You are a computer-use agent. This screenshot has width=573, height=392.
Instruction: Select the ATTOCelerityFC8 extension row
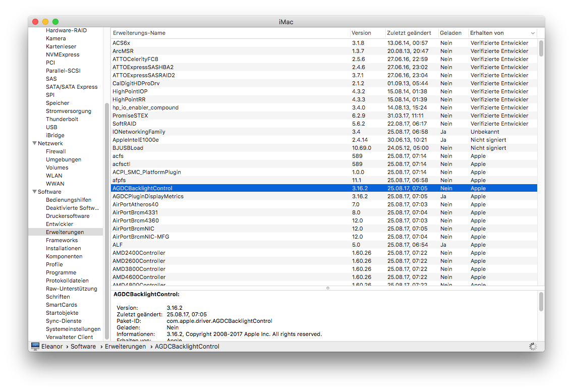[324, 59]
